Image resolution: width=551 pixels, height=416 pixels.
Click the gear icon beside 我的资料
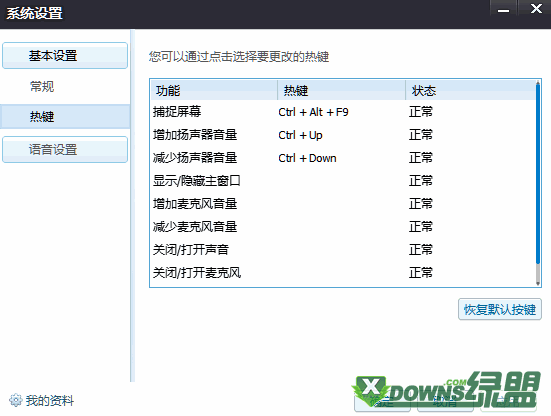(x=15, y=400)
